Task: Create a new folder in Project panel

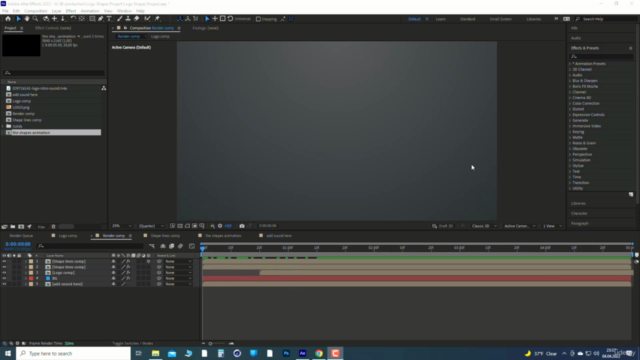Action: point(13,227)
